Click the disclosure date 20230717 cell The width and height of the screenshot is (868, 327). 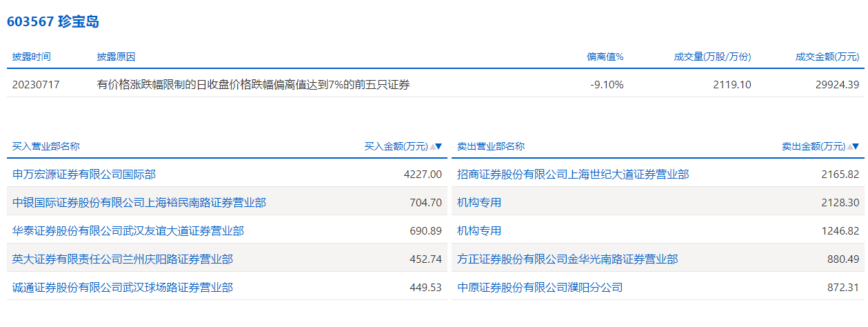point(37,85)
